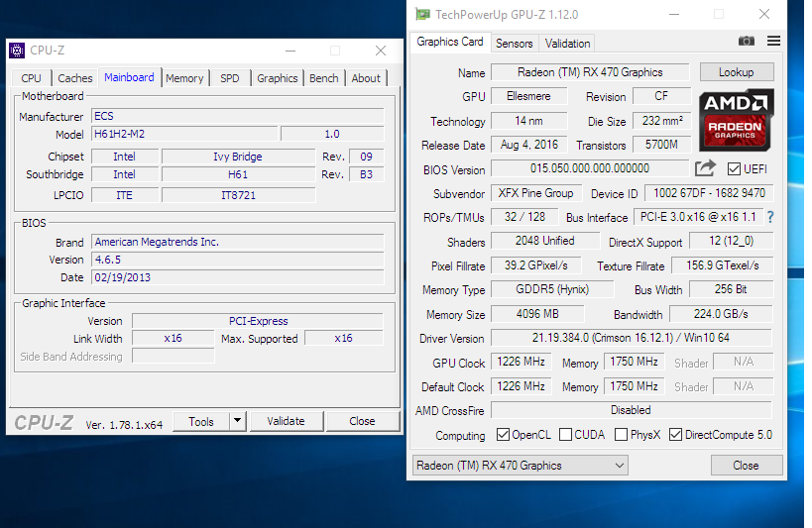This screenshot has height=528, width=812.
Task: Switch to the Caches tab
Action: (x=75, y=78)
